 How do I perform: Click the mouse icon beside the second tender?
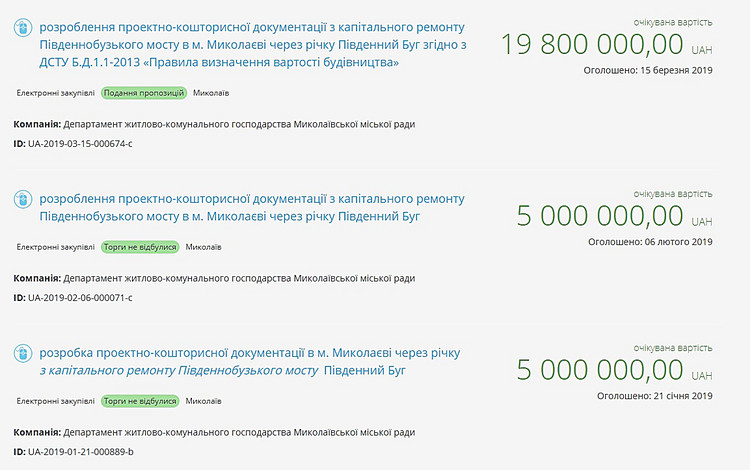(x=23, y=199)
